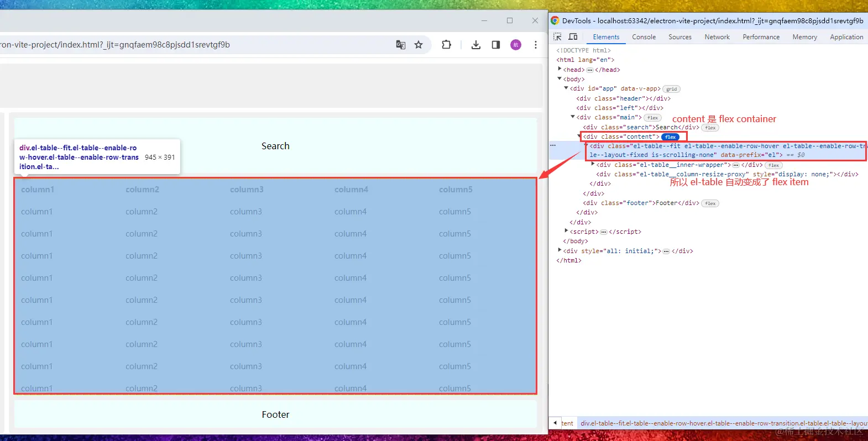Click the column3 table header cell
This screenshot has width=868, height=441.
click(247, 190)
